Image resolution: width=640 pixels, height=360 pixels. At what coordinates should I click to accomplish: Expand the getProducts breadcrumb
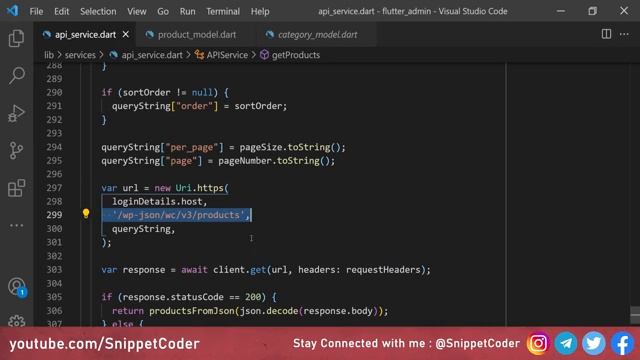[x=296, y=55]
